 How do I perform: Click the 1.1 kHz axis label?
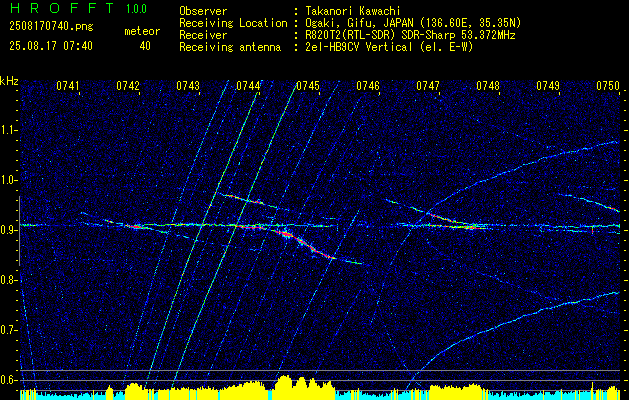click(x=9, y=130)
